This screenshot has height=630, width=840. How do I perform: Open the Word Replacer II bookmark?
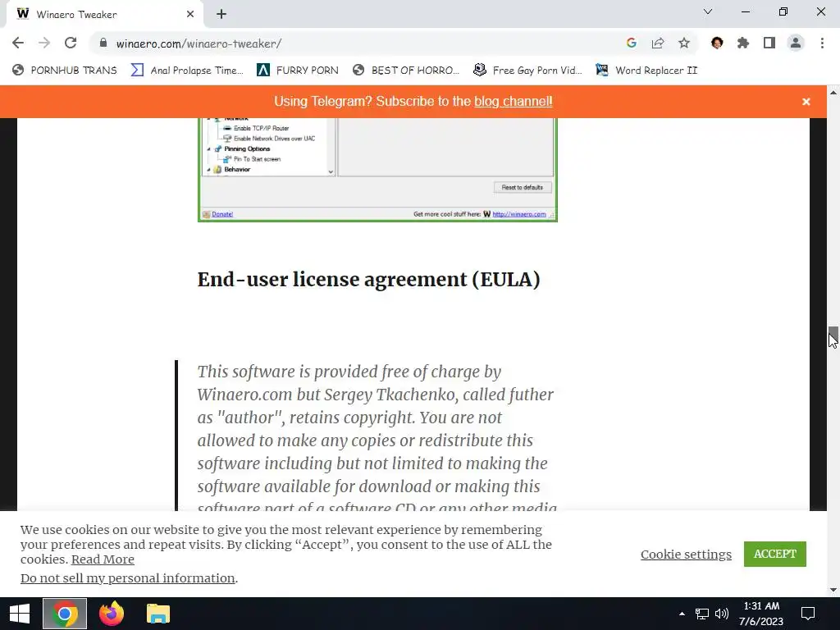tap(646, 71)
